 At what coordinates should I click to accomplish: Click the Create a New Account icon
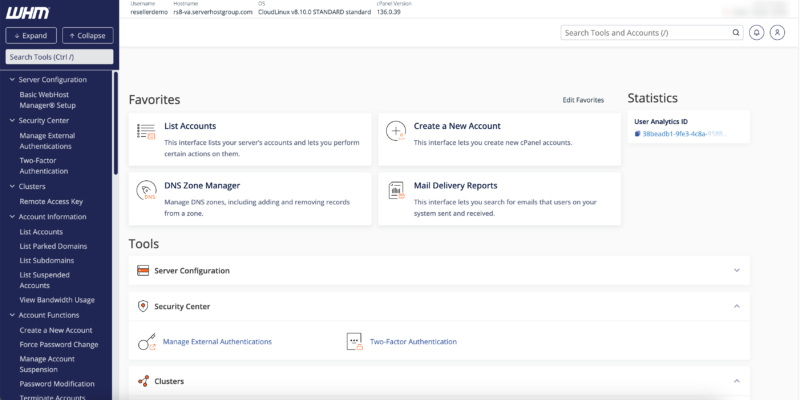pyautogui.click(x=396, y=131)
